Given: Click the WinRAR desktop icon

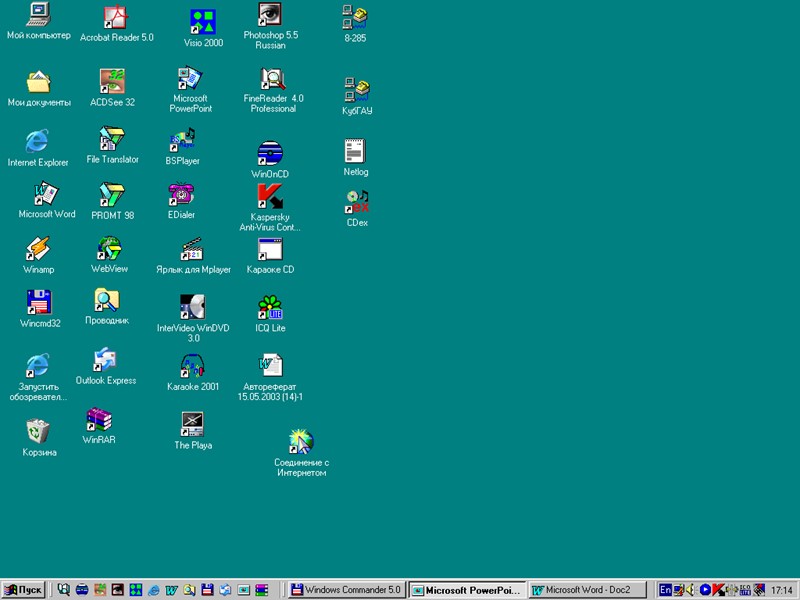Looking at the screenshot, I should pyautogui.click(x=99, y=419).
